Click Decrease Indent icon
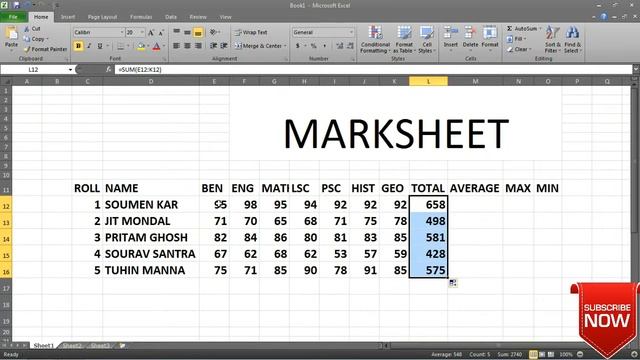640x360 pixels. [213, 46]
